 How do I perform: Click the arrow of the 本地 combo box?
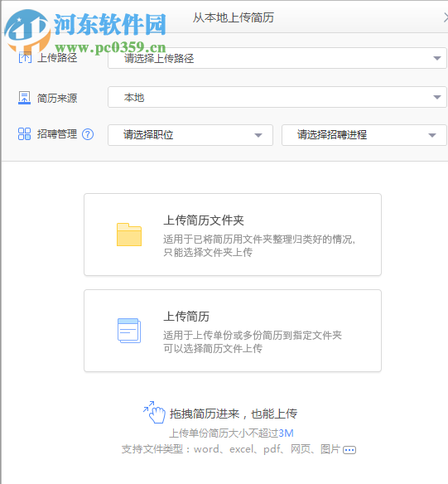click(437, 98)
